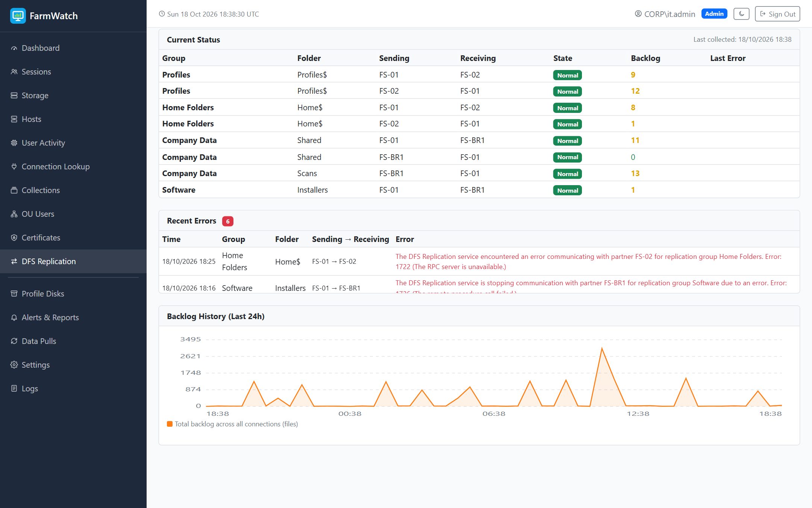Click the Alerts & Reports bell icon
812x508 pixels.
14,318
